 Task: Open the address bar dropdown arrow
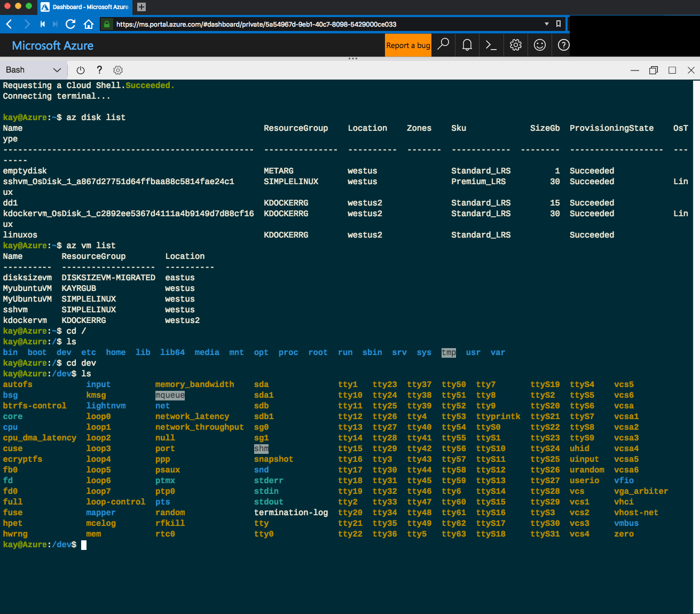[x=546, y=24]
